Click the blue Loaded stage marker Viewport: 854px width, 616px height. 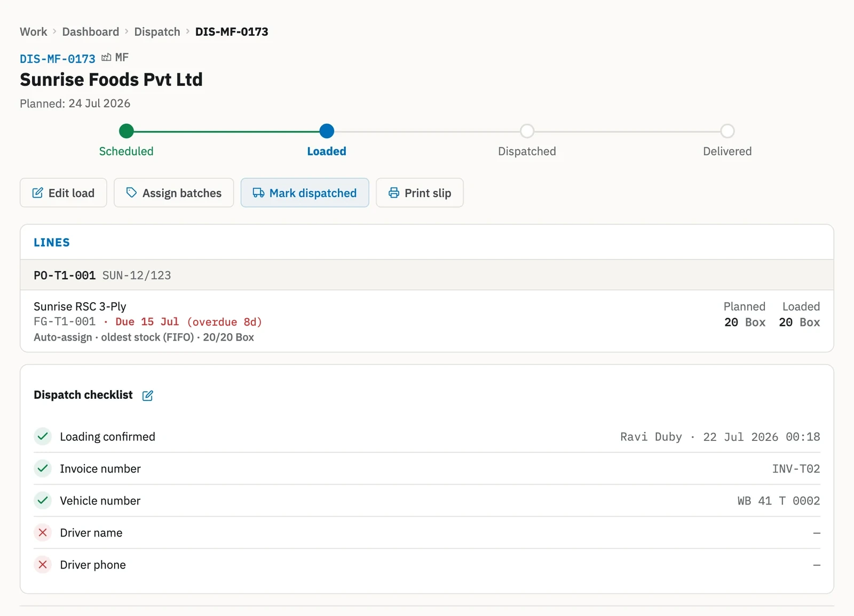pyautogui.click(x=327, y=131)
